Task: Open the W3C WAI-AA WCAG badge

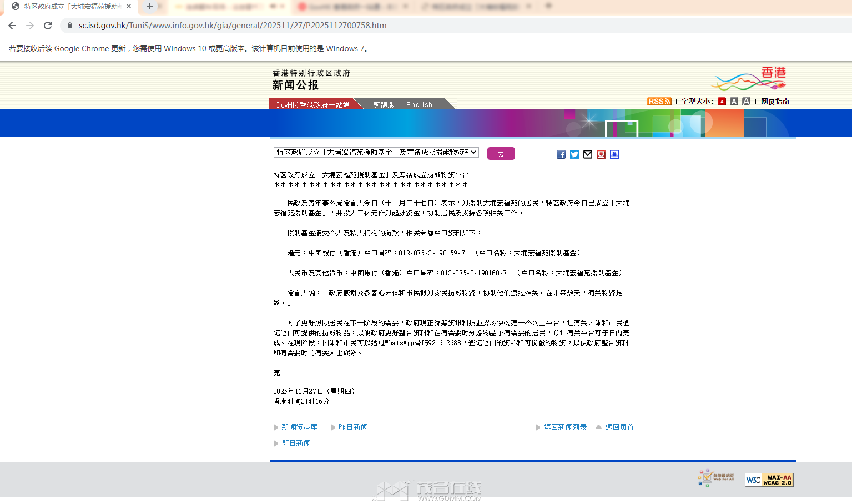Action: pos(769,480)
